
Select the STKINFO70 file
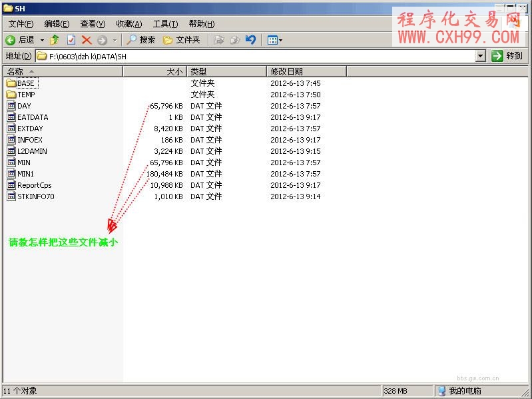click(x=35, y=197)
